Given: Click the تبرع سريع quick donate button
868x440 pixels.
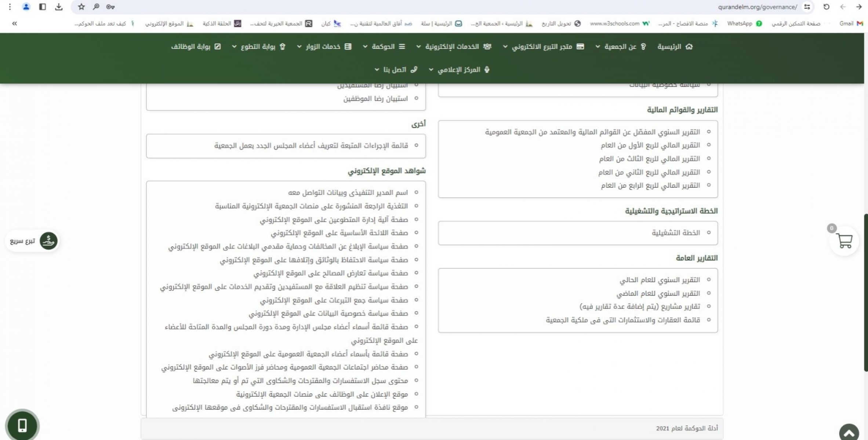Looking at the screenshot, I should point(32,241).
